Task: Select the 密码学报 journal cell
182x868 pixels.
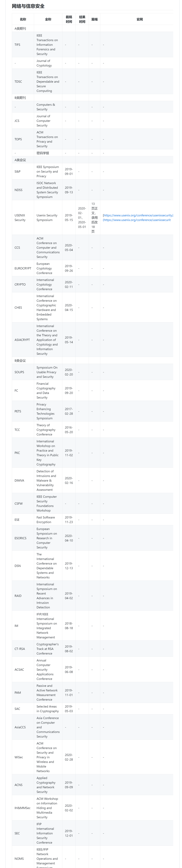Action: pos(43,153)
